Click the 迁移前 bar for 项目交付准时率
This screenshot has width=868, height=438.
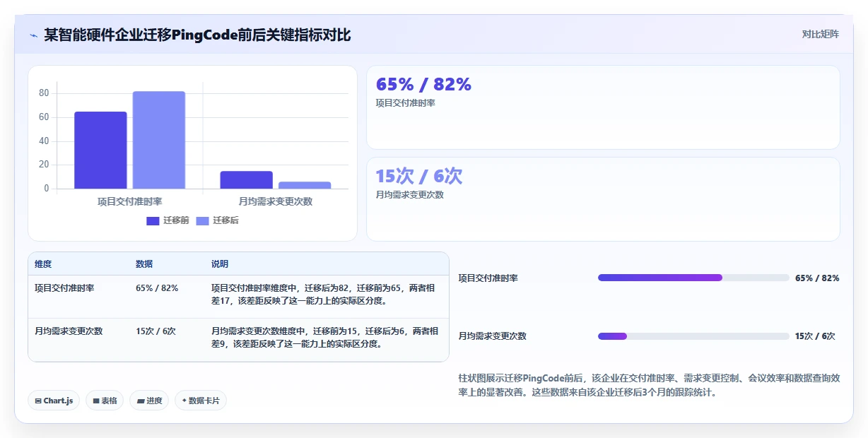click(100, 150)
